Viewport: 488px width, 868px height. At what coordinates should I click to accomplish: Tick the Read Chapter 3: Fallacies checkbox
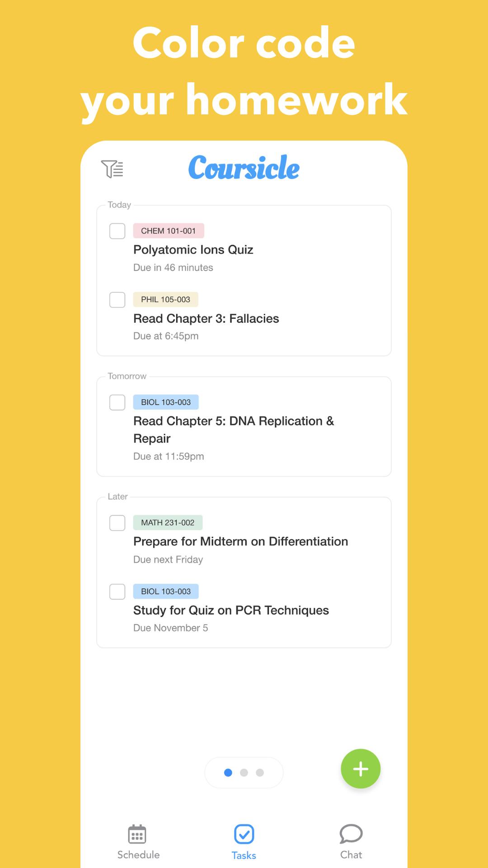117,300
